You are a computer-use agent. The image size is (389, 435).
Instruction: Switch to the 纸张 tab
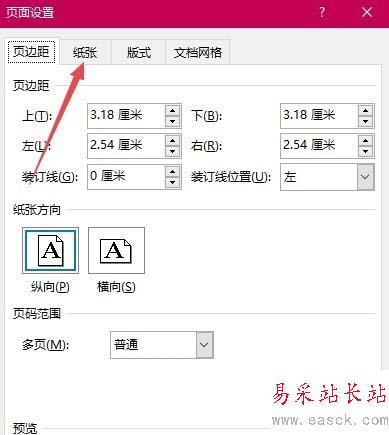point(85,52)
